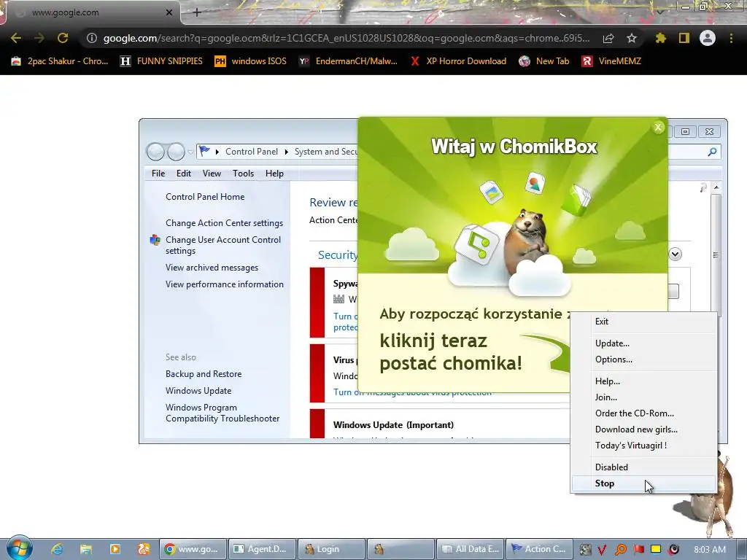This screenshot has height=560, width=747.
Task: Open View archived messages link
Action: [212, 268]
